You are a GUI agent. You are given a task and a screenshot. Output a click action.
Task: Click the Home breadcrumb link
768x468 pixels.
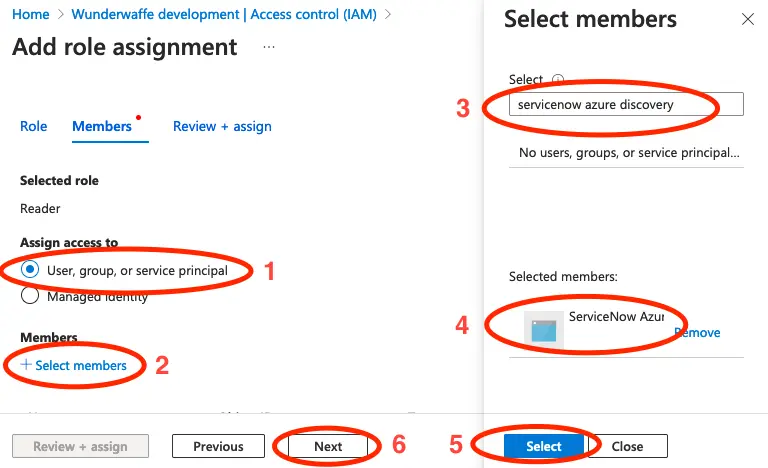click(x=31, y=14)
